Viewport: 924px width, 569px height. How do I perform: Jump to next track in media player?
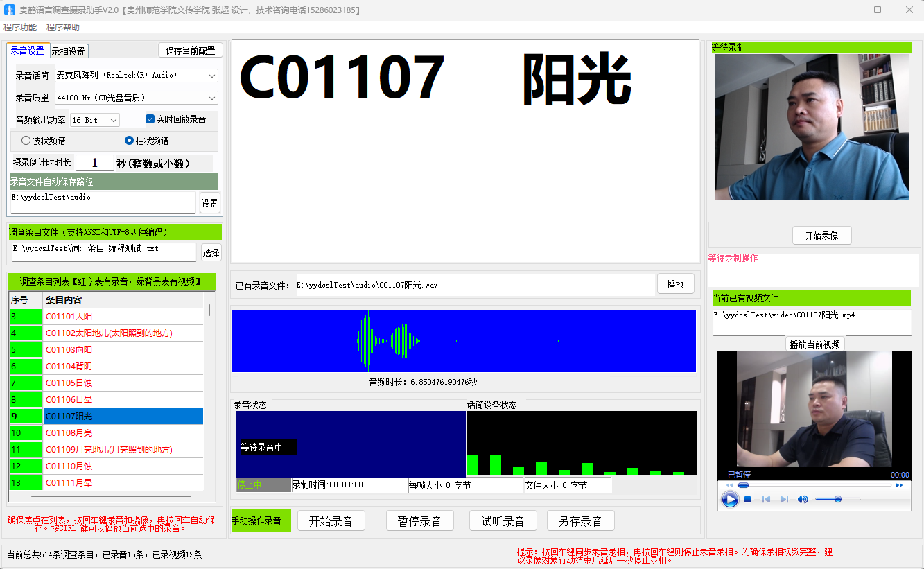(784, 499)
